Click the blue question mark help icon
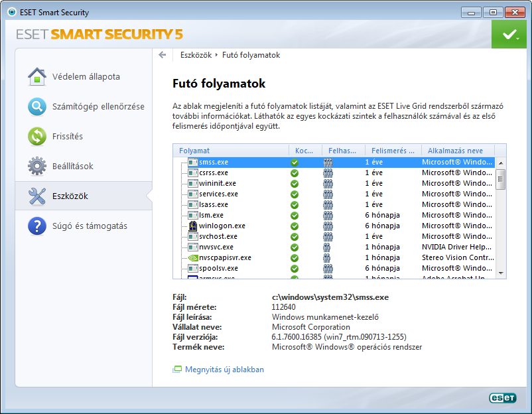This screenshot has height=414, width=532. pyautogui.click(x=37, y=226)
